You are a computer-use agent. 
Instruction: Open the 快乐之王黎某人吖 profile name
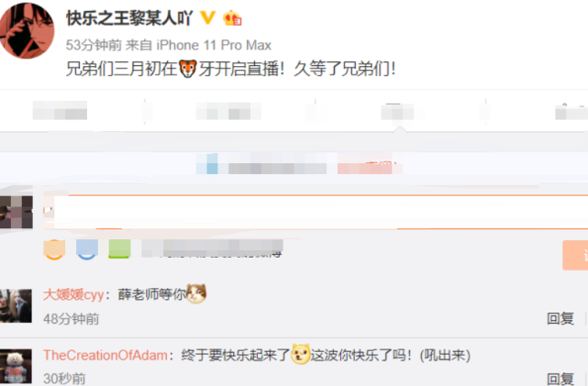tap(129, 18)
